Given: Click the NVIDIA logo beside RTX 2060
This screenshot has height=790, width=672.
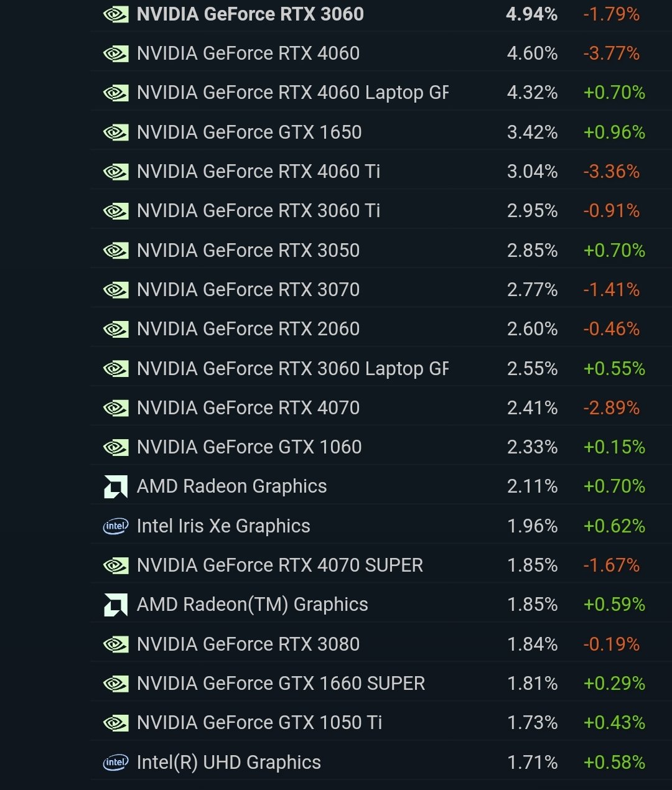Looking at the screenshot, I should point(116,329).
